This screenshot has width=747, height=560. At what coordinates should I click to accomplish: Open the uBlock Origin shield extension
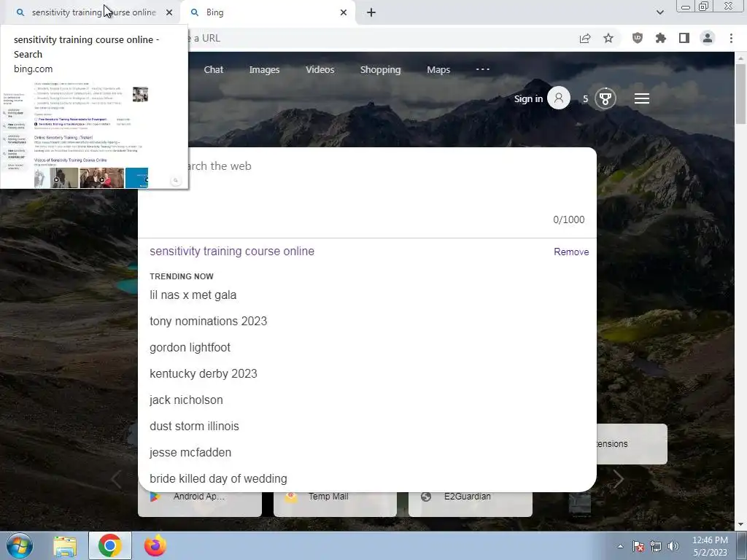[637, 38]
